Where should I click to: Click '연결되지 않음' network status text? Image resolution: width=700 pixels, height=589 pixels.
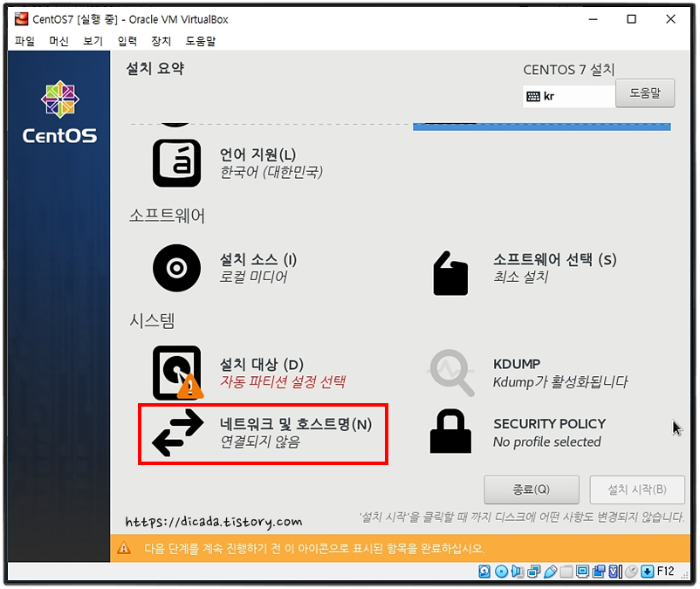pyautogui.click(x=260, y=442)
